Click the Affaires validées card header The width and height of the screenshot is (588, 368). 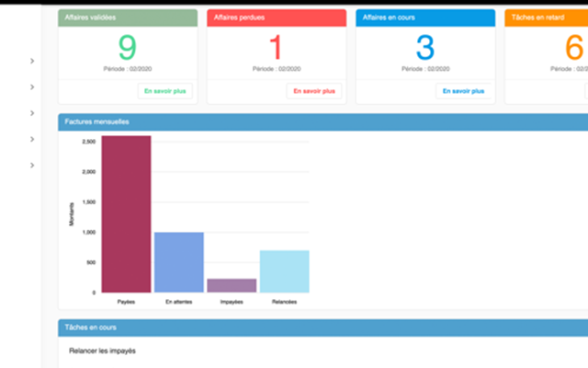128,17
